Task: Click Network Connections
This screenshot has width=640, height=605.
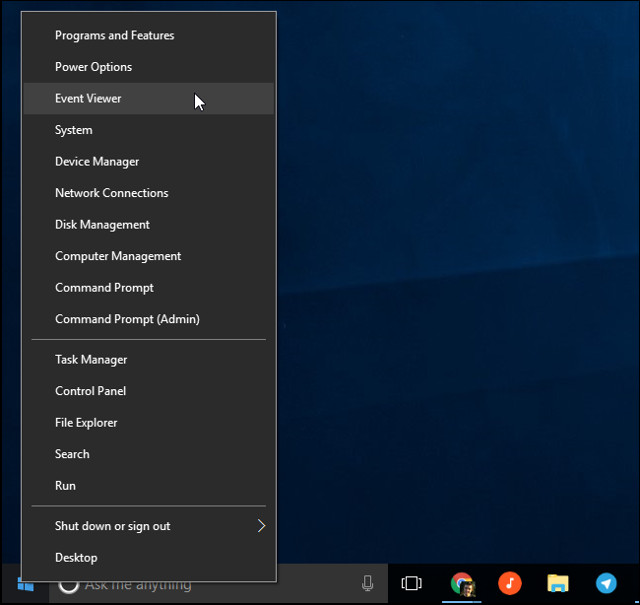Action: 111,193
